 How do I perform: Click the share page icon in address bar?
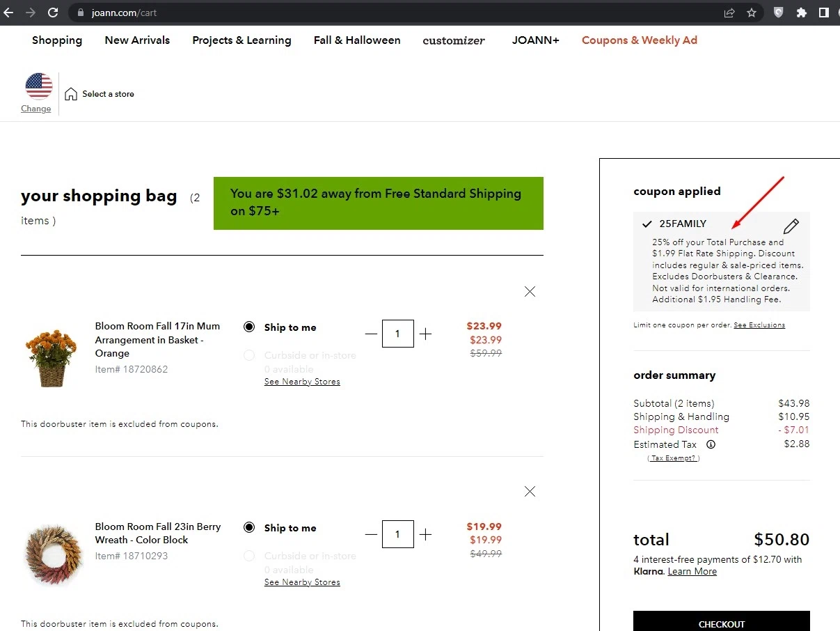pyautogui.click(x=729, y=13)
